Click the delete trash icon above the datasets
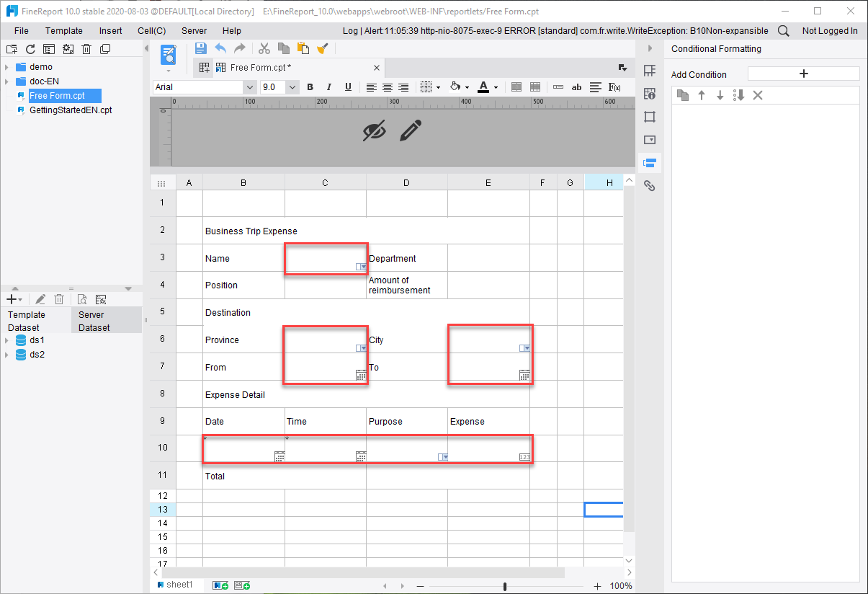The width and height of the screenshot is (868, 594). click(x=58, y=298)
